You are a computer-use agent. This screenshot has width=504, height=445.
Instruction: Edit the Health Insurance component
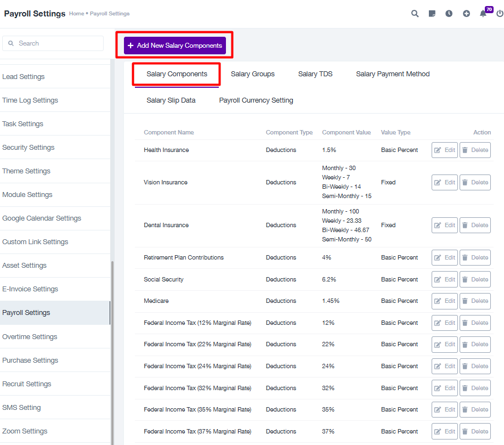tap(445, 150)
